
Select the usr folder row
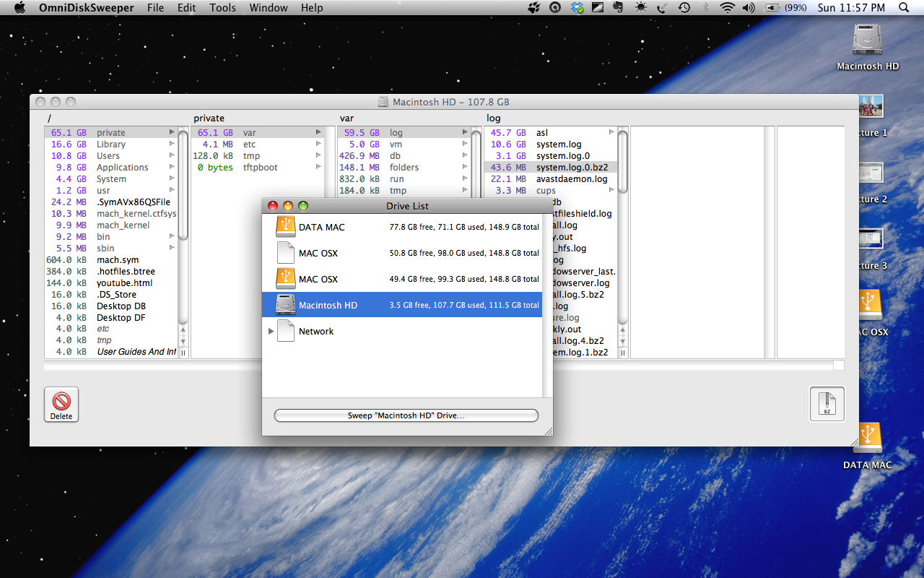pos(111,190)
